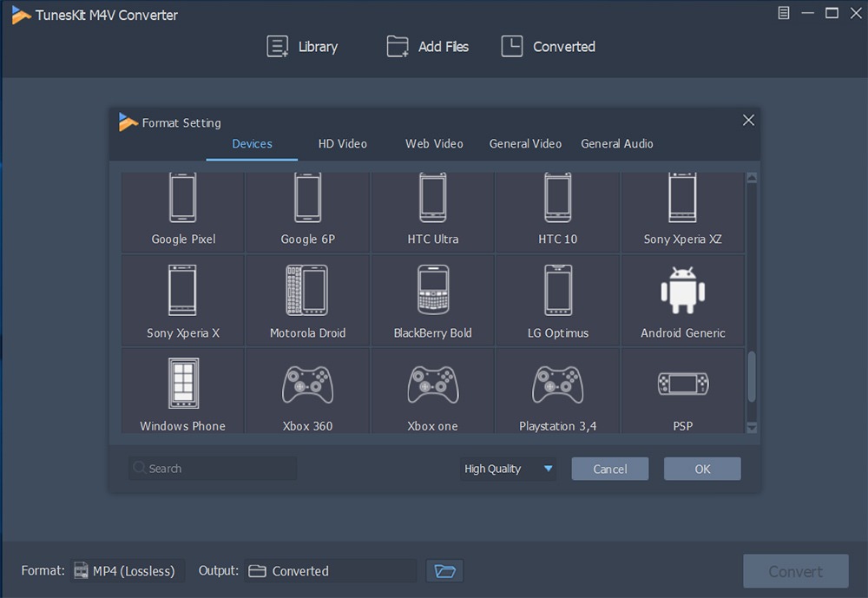Select the HTC 10 device preset
Image resolution: width=868 pixels, height=598 pixels.
(557, 212)
